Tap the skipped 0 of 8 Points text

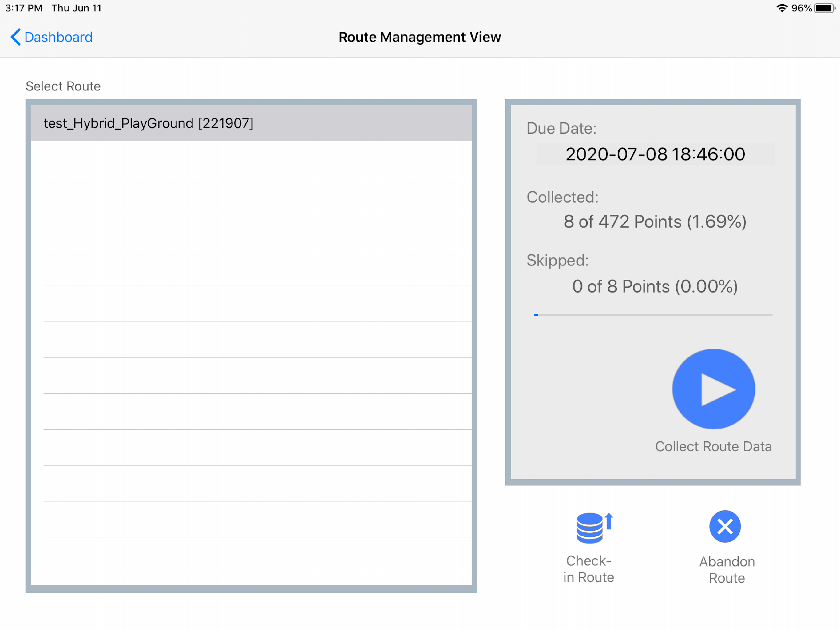[655, 286]
